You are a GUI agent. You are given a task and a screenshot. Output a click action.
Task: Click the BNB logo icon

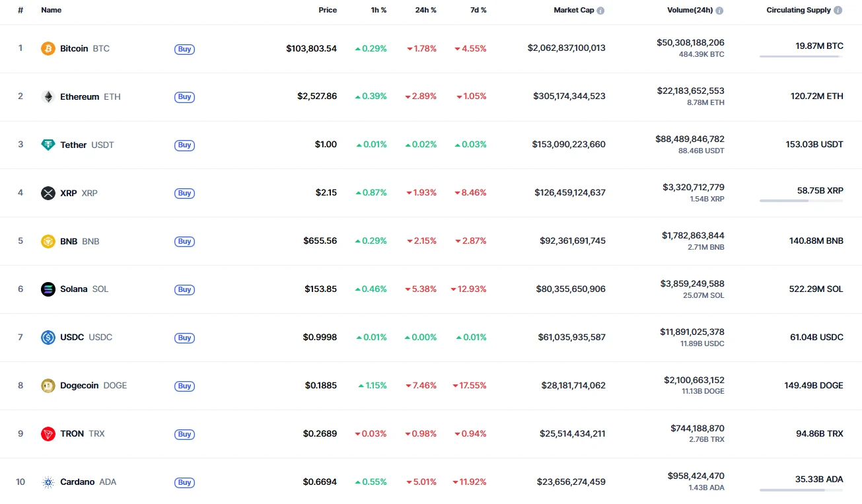48,241
